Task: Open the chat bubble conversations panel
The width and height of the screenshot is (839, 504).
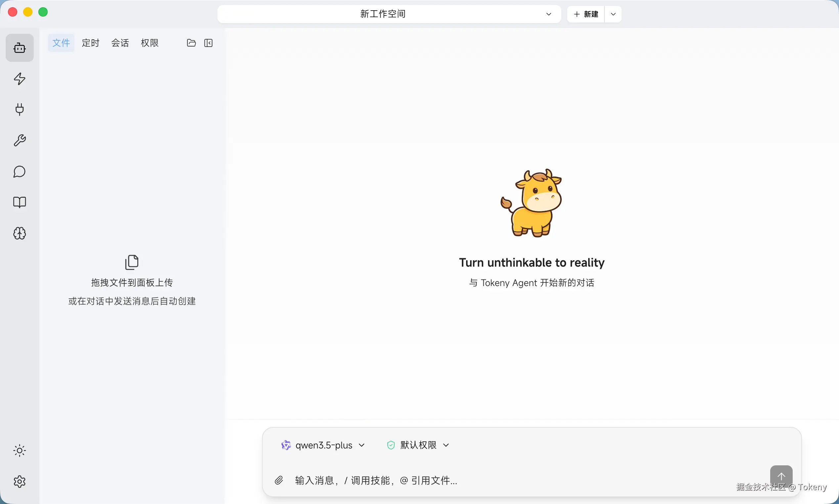Action: point(20,172)
